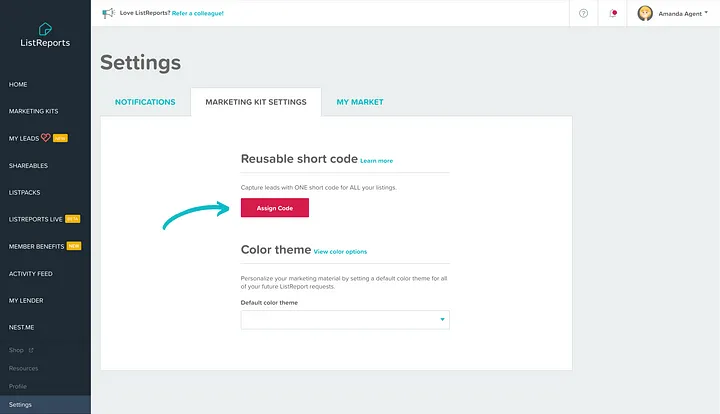The width and height of the screenshot is (720, 414).
Task: Click the View color options link
Action: click(x=340, y=251)
